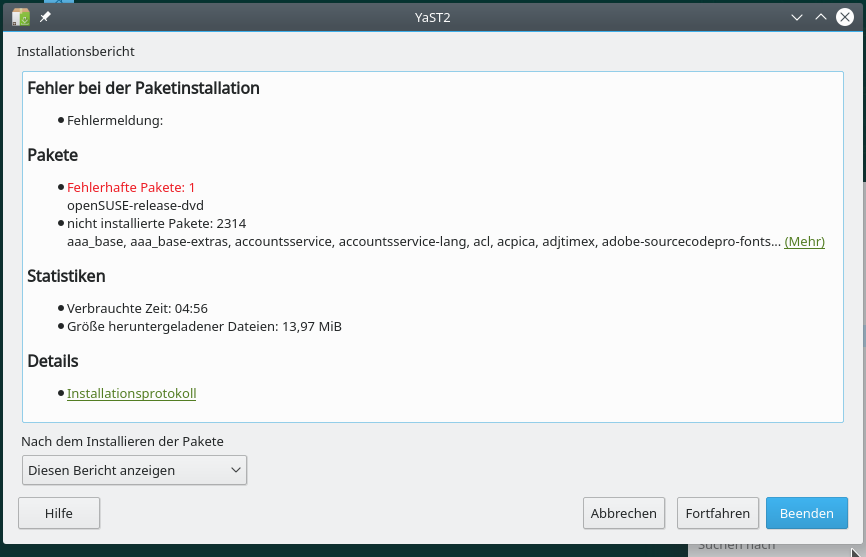Click the 'Nach dem Installieren der Pakete' label
Viewport: 866px width, 557px height.
[122, 442]
